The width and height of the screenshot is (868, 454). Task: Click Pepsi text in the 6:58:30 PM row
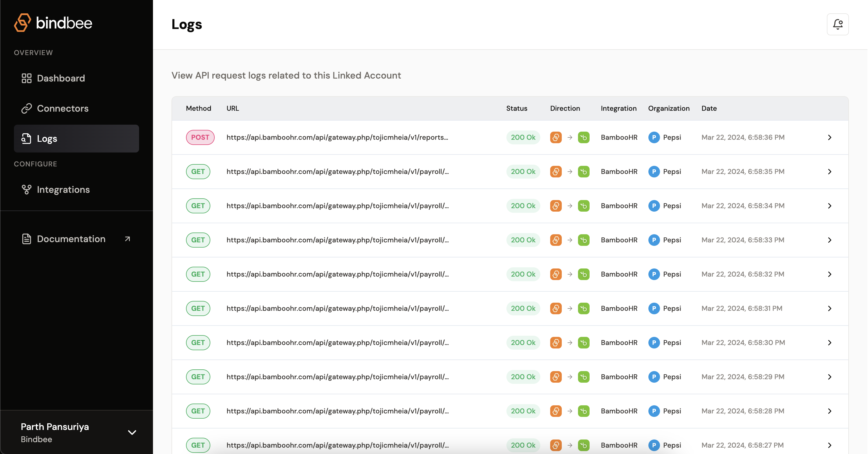[672, 343]
